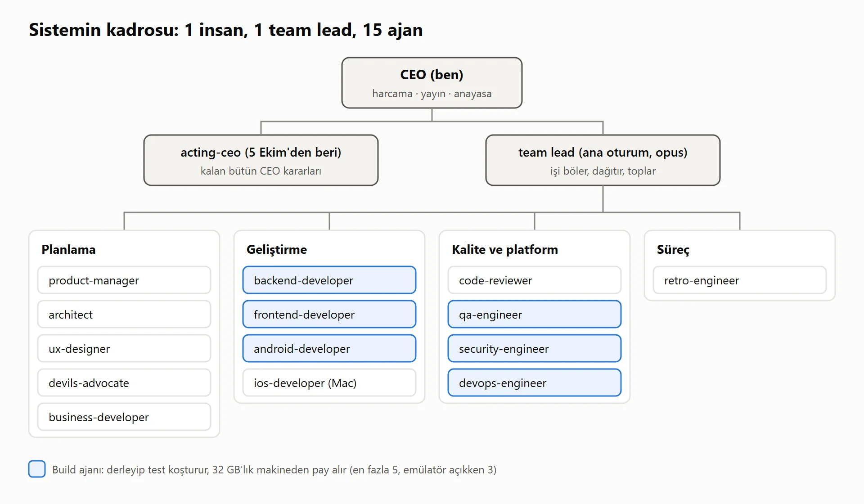Select the code-reviewer agent
Image resolution: width=864 pixels, height=504 pixels.
[535, 280]
